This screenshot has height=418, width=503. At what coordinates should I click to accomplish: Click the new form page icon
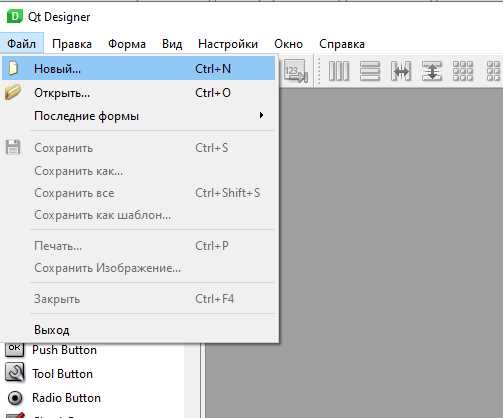13,68
